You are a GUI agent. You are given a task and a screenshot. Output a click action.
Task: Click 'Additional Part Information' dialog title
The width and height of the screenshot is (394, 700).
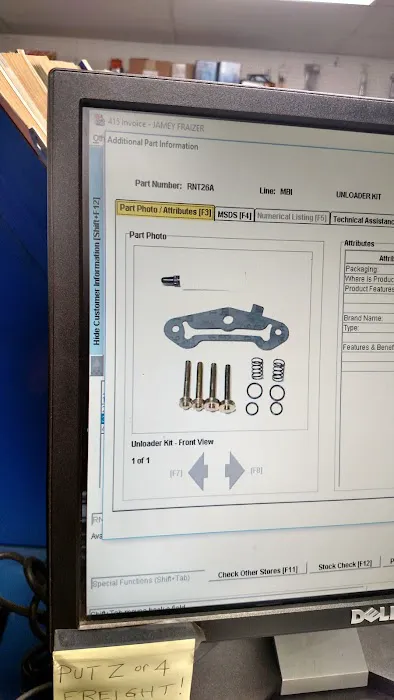tap(153, 143)
